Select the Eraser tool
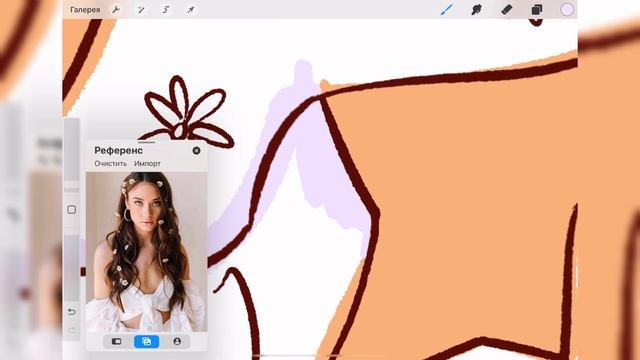This screenshot has width=640, height=360. (507, 9)
